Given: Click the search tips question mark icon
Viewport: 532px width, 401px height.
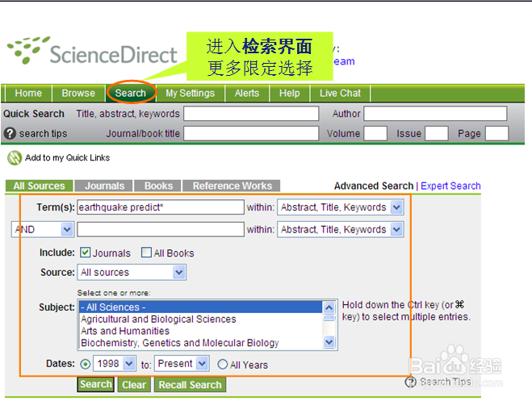Looking at the screenshot, I should pyautogui.click(x=10, y=133).
